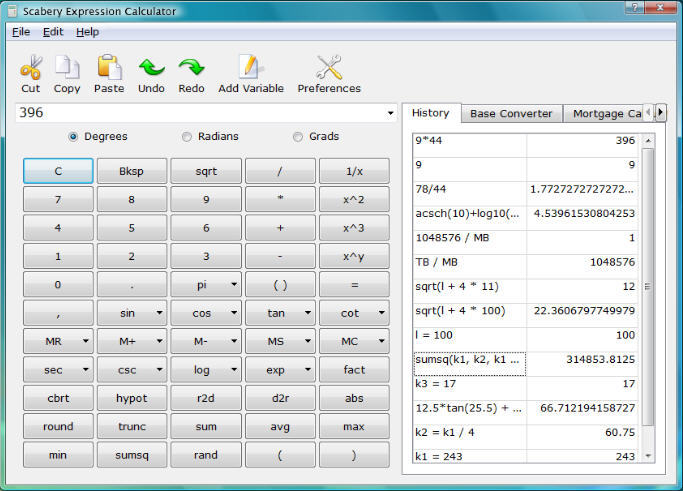Expand the pi constants dropdown
Image resolution: width=683 pixels, height=491 pixels.
(234, 284)
